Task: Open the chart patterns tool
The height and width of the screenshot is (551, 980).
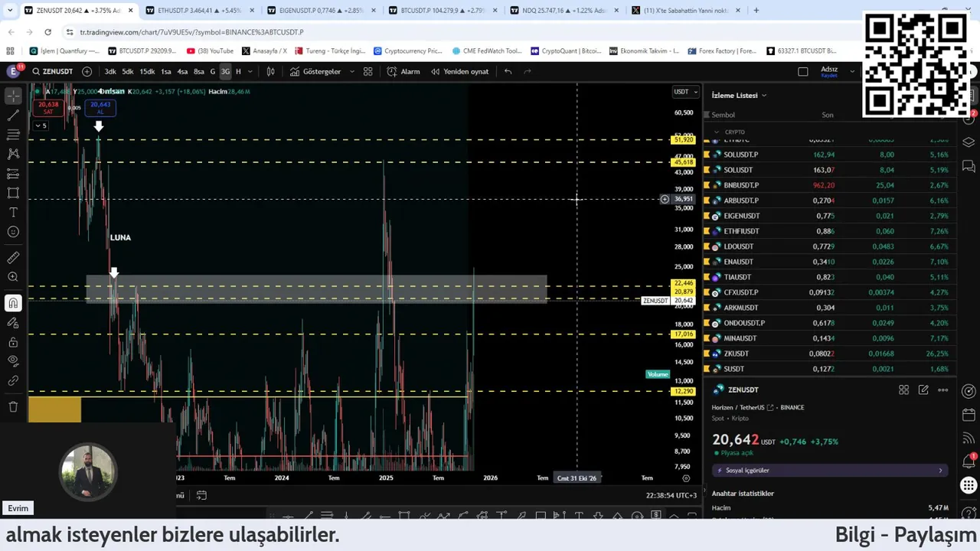Action: (13, 154)
